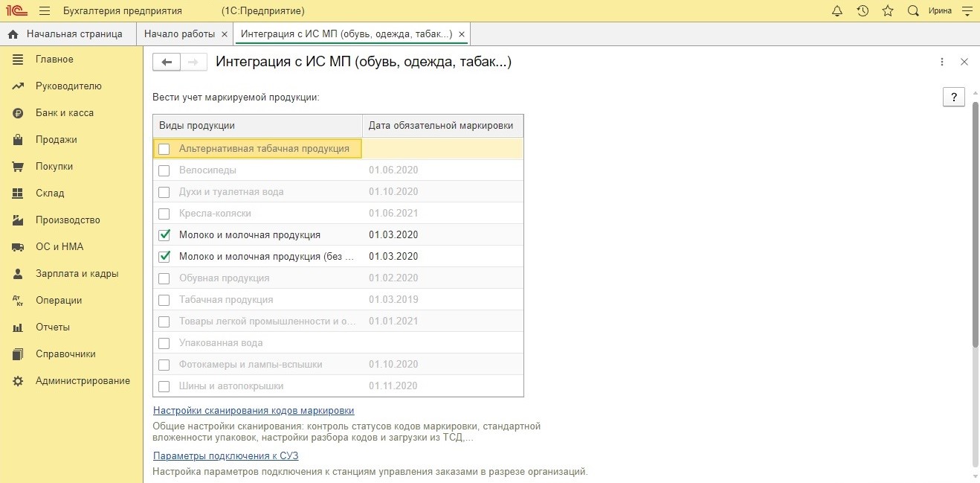
Task: Click the Руководителю chart icon
Action: tap(19, 86)
